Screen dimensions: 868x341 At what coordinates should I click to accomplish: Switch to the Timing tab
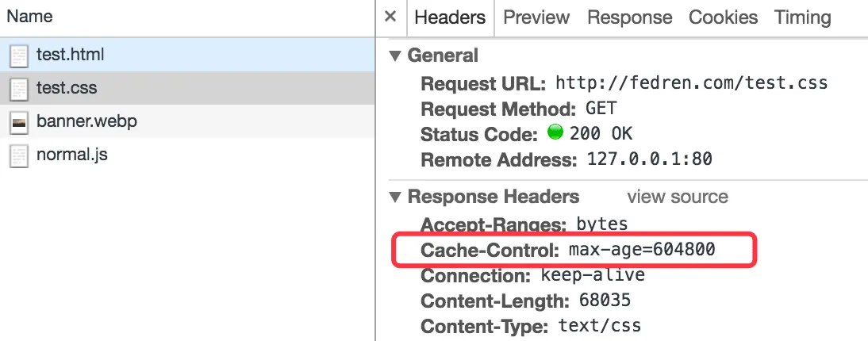tap(802, 17)
